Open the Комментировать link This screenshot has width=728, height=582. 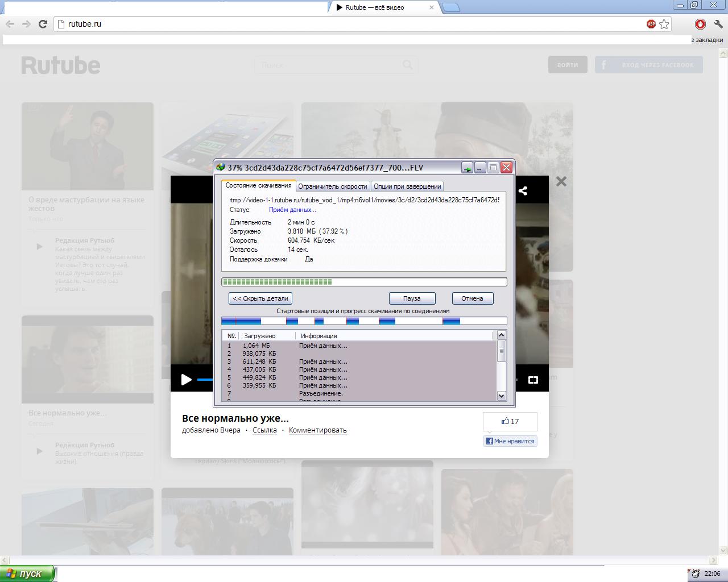[x=318, y=430]
